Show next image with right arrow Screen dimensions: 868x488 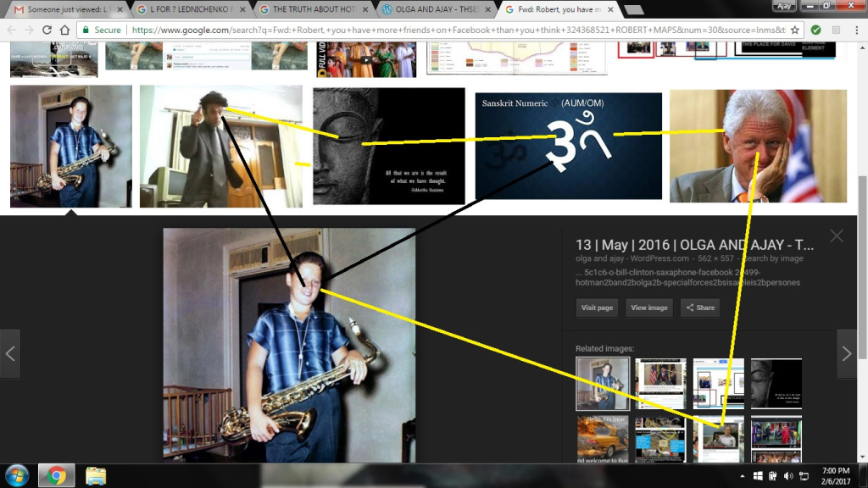(847, 353)
